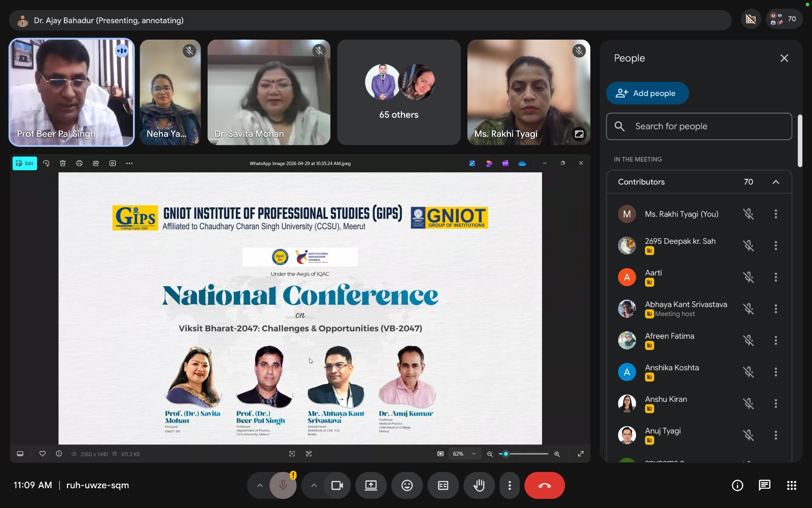Open more actions for Afreen Fatima
812x508 pixels.
pos(776,340)
